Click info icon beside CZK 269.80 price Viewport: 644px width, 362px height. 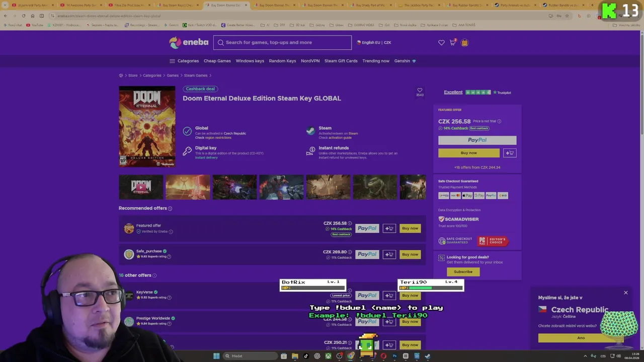350,252
